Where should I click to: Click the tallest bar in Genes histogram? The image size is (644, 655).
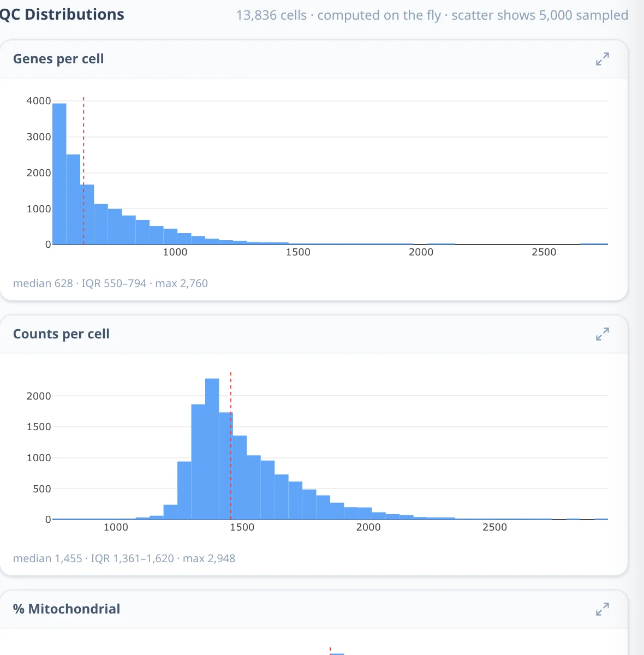[59, 174]
